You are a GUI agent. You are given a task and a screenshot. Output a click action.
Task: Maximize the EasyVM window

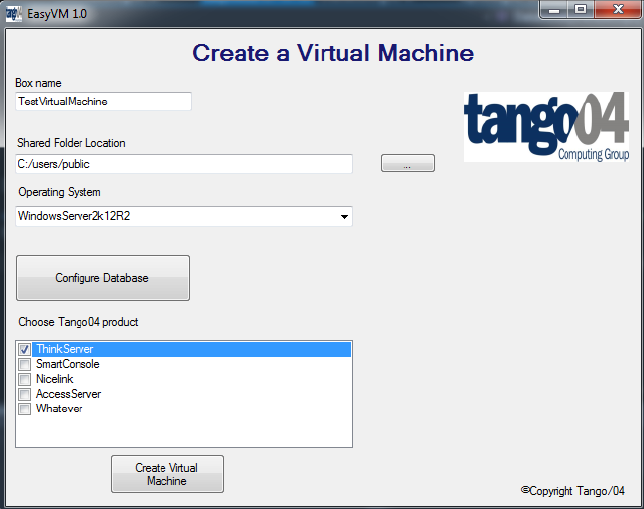click(580, 10)
